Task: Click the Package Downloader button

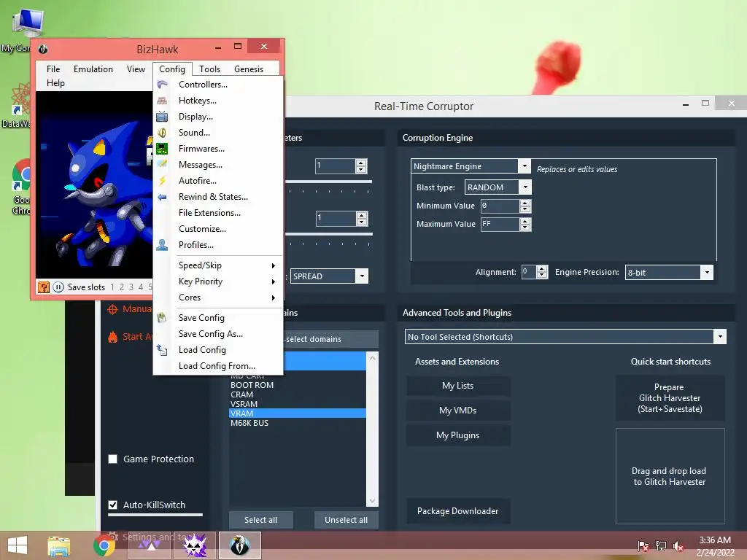Action: point(458,511)
